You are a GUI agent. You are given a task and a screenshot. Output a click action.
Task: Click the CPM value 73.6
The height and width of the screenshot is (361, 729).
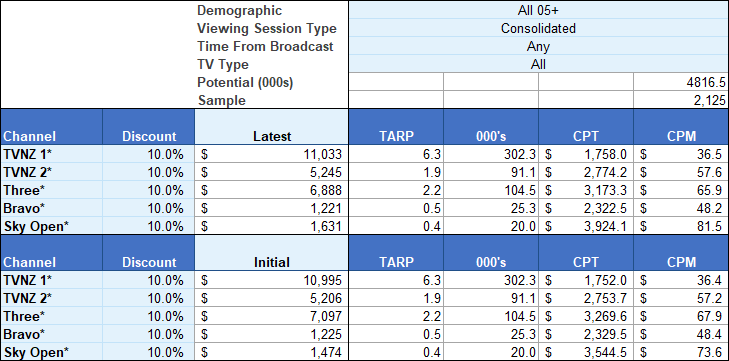(681, 352)
